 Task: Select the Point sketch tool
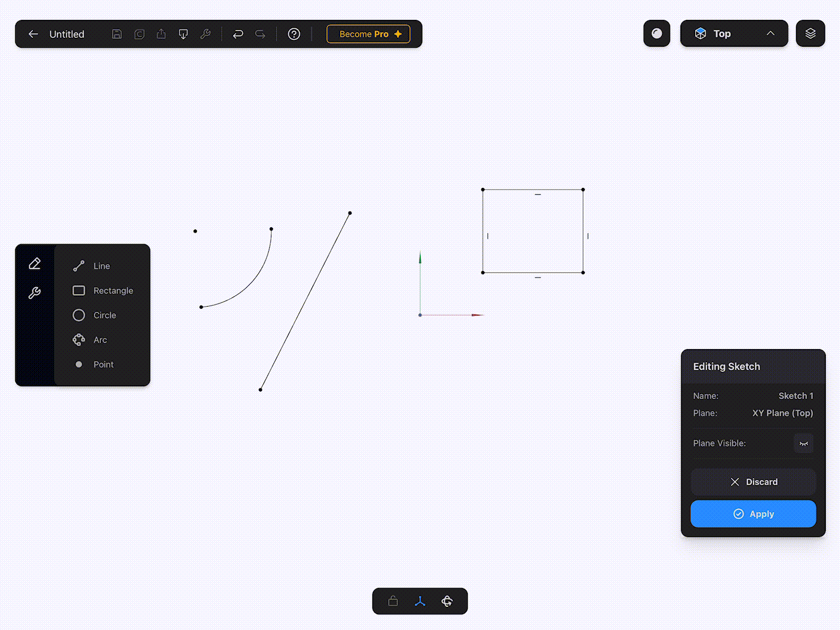click(103, 364)
